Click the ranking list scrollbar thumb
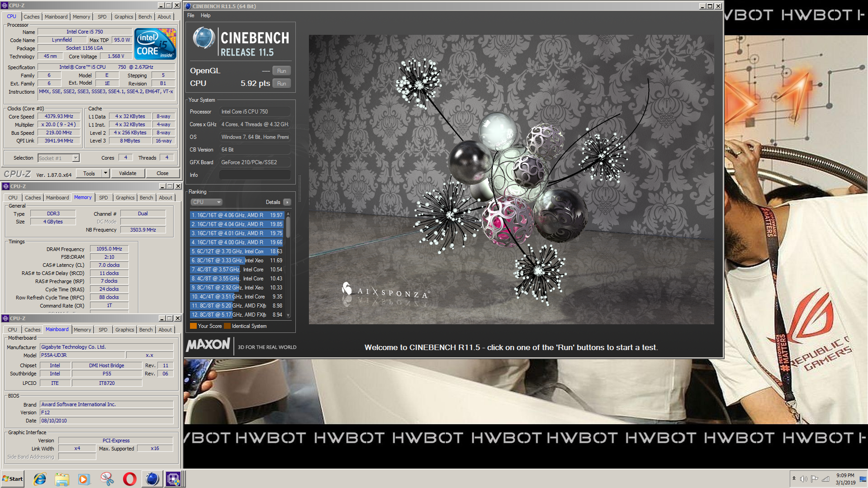The height and width of the screenshot is (488, 868). click(288, 227)
